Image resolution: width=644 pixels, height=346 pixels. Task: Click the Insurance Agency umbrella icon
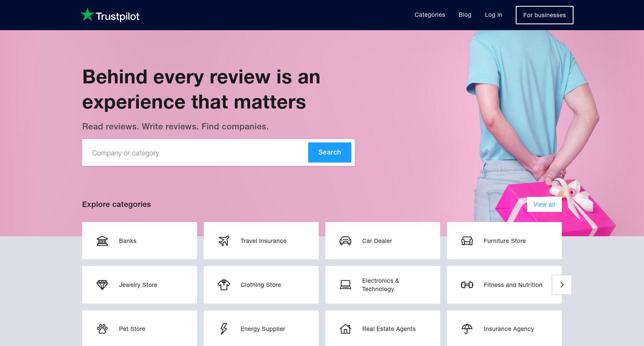[x=467, y=329]
